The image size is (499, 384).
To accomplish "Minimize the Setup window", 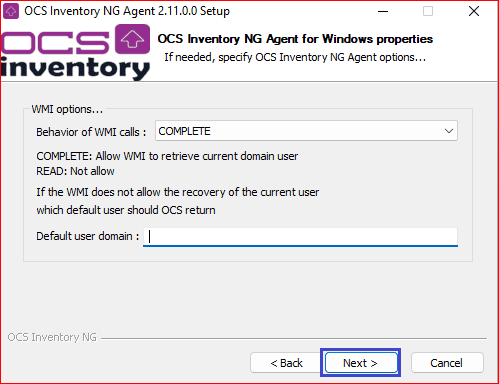I will (383, 11).
